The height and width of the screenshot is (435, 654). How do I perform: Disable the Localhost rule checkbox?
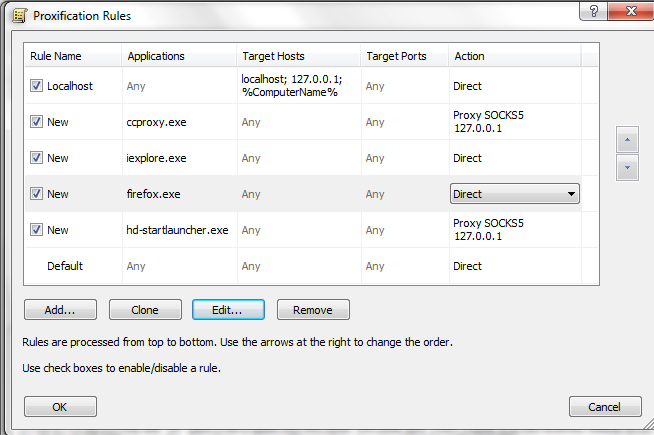click(x=36, y=86)
